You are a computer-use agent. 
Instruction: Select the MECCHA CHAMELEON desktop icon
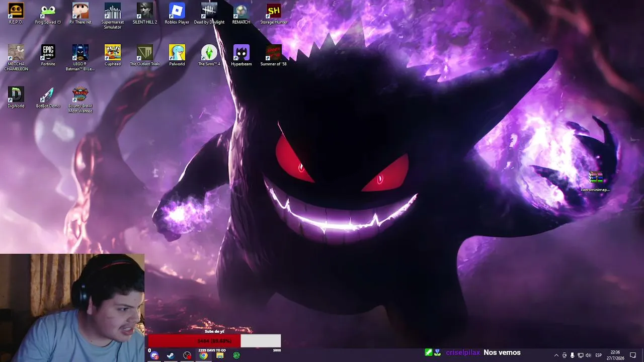[x=16, y=58]
